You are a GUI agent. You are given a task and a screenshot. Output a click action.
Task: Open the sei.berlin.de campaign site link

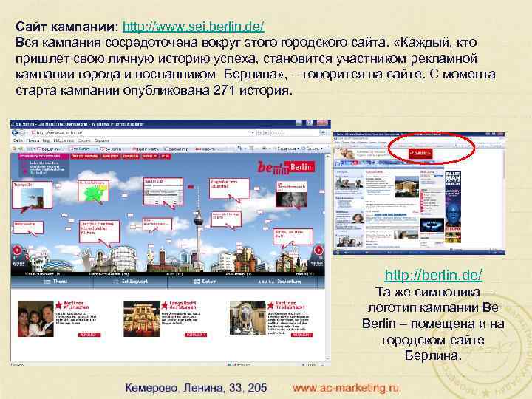pyautogui.click(x=193, y=27)
